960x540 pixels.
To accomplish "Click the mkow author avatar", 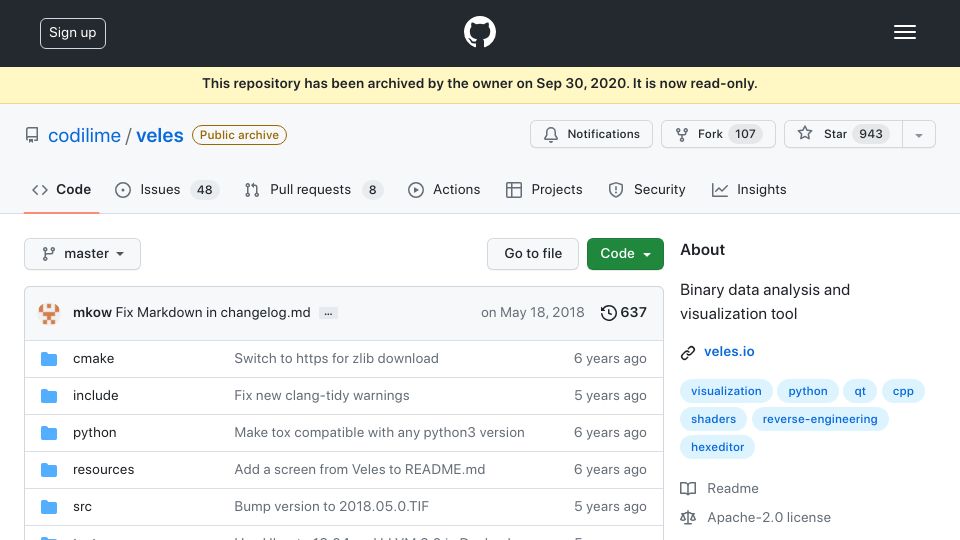I will coord(49,313).
